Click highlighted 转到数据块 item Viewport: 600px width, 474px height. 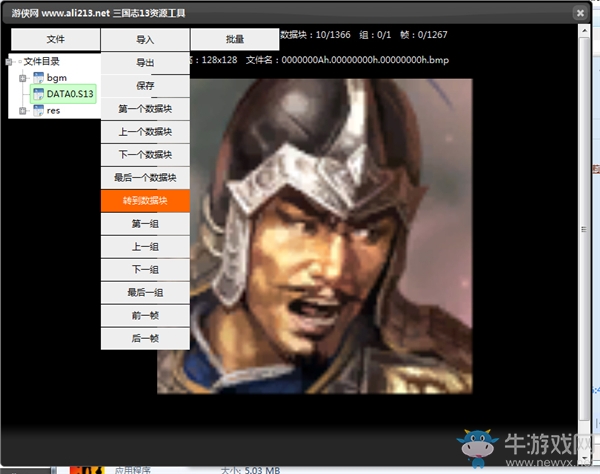[x=145, y=200]
